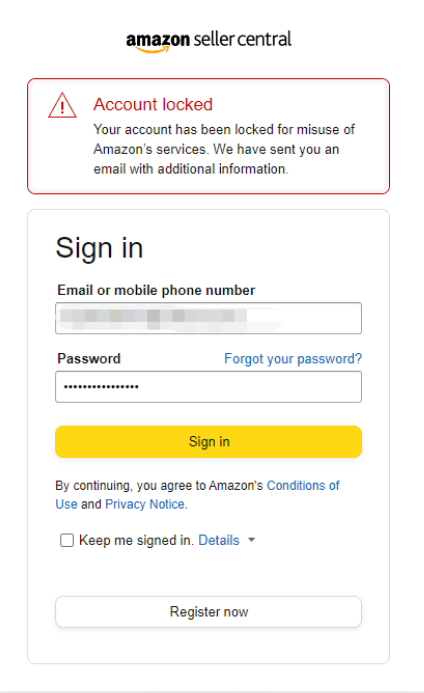Click the Account locked message text
The height and width of the screenshot is (693, 424).
click(x=224, y=149)
